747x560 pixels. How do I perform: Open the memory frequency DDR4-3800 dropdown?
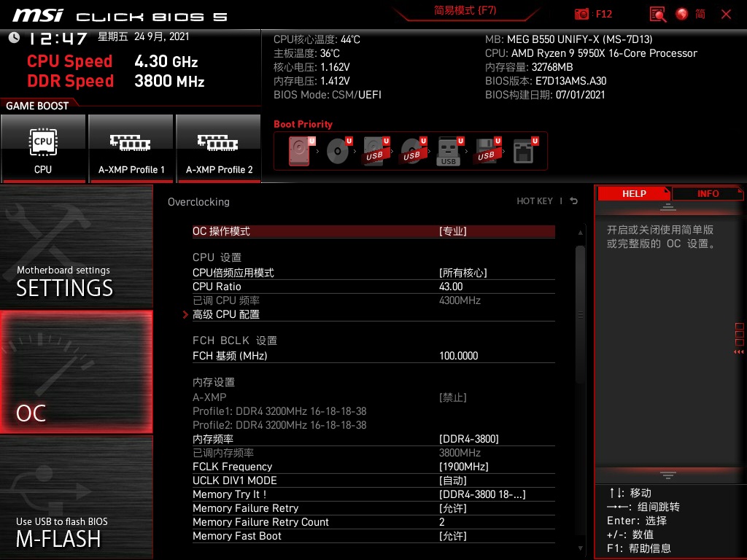point(373,439)
